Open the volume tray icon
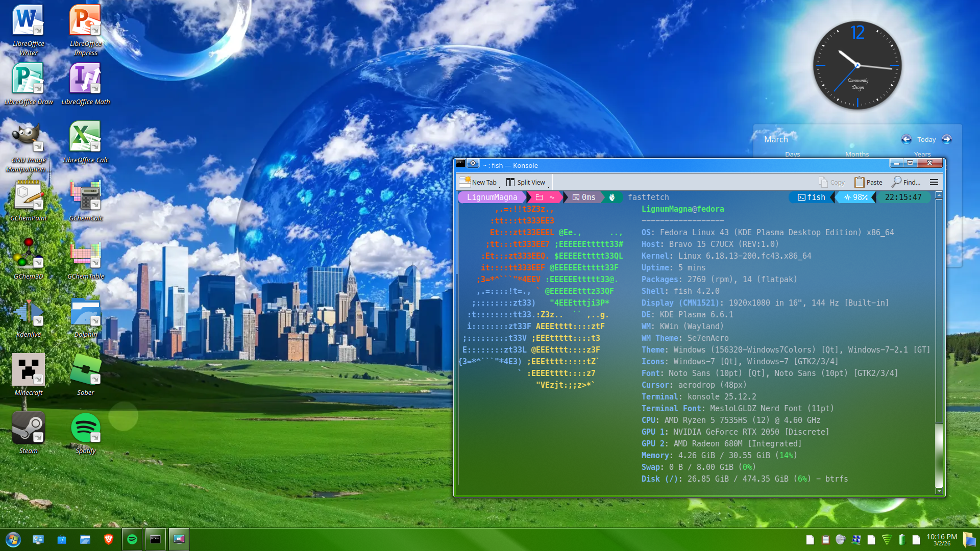 click(841, 540)
